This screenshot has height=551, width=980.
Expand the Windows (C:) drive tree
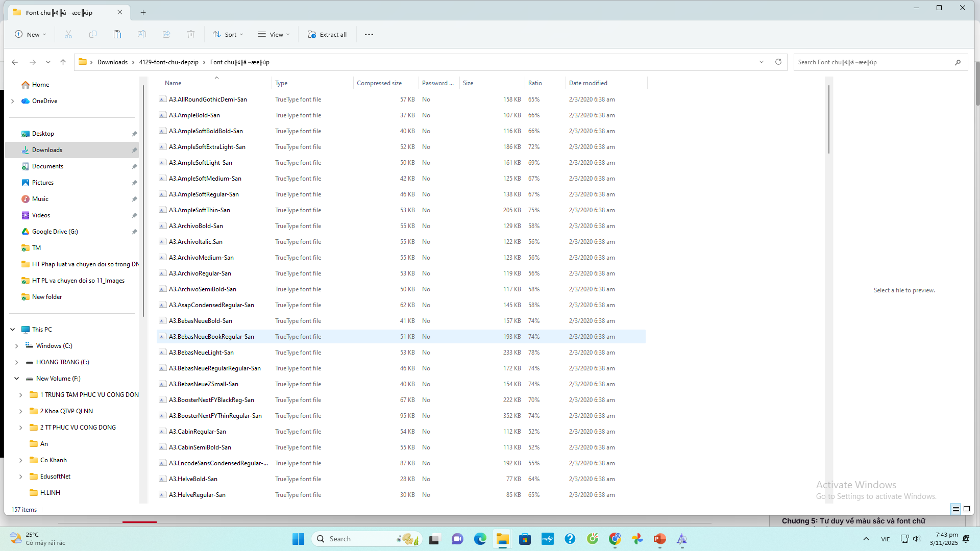coord(17,346)
